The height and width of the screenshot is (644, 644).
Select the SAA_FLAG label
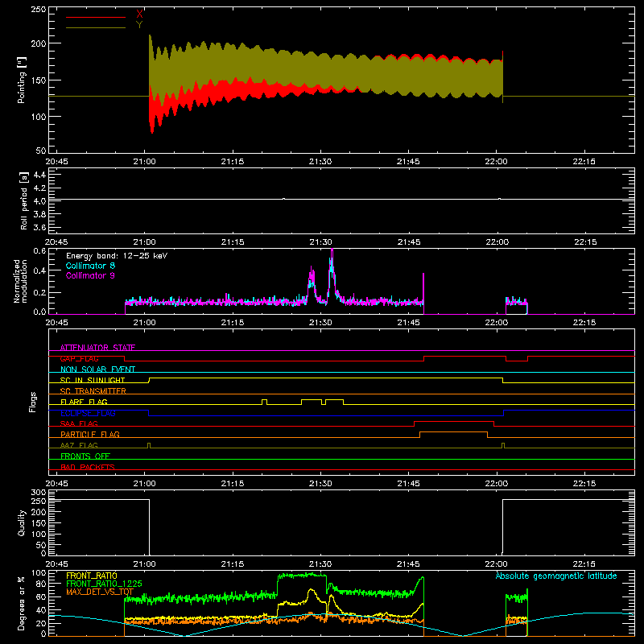click(79, 423)
